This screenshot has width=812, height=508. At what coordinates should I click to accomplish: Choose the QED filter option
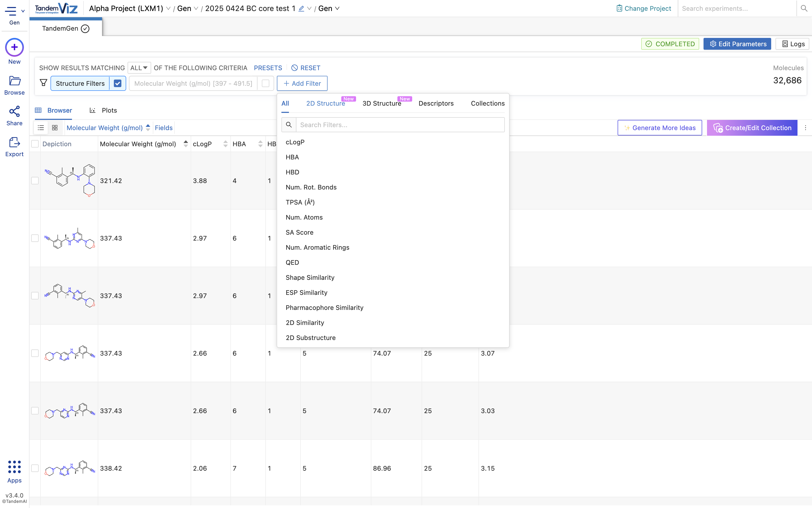click(x=393, y=262)
